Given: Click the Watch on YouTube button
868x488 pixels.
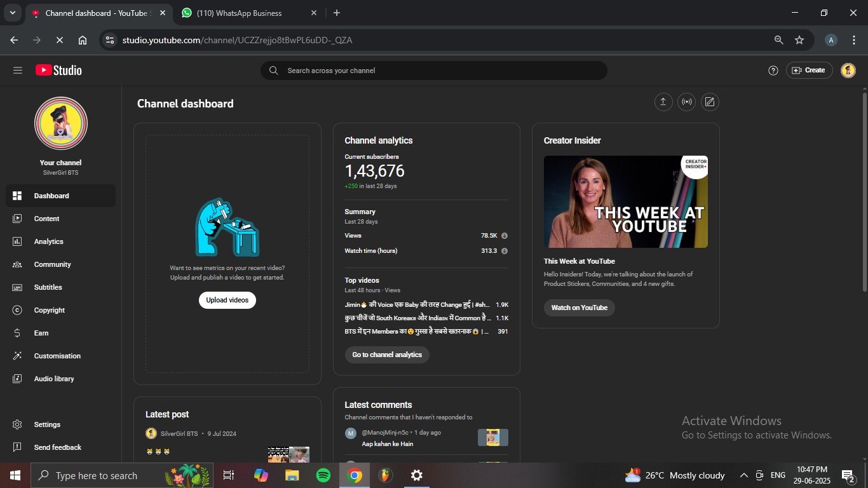Looking at the screenshot, I should (x=580, y=308).
